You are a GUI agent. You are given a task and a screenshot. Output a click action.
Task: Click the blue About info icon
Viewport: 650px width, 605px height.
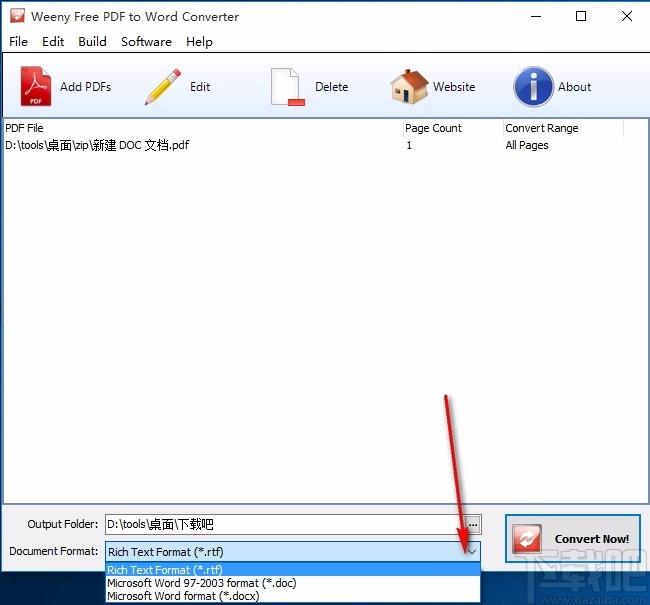pyautogui.click(x=533, y=87)
